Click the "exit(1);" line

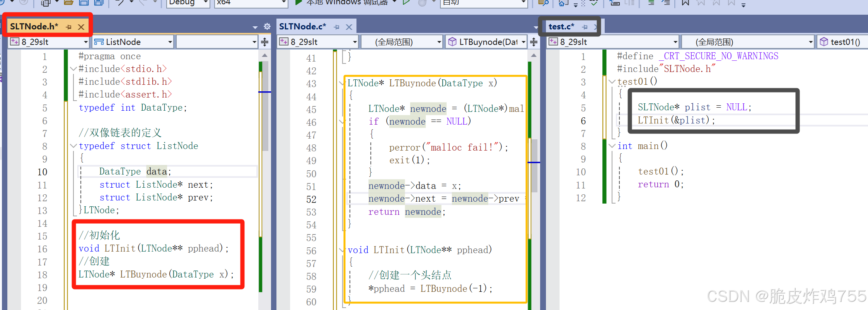tap(409, 160)
